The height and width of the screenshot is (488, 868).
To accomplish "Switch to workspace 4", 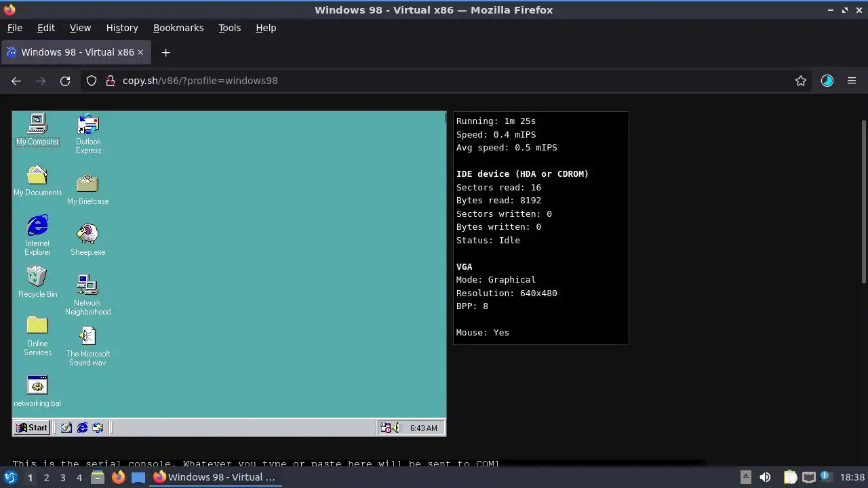I will point(79,477).
